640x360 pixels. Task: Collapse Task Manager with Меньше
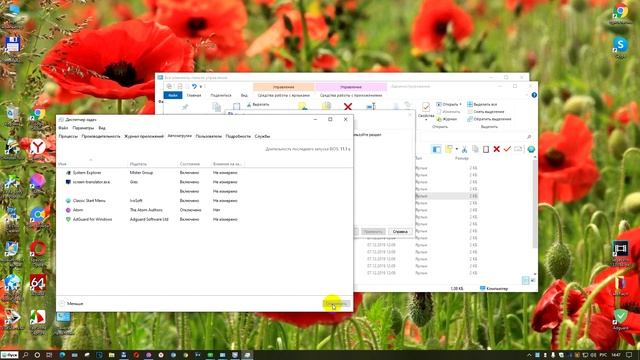pos(71,303)
